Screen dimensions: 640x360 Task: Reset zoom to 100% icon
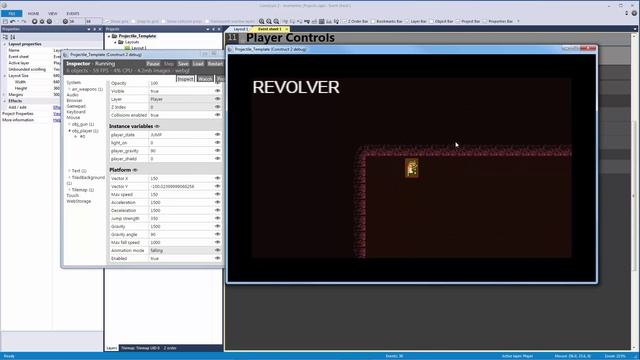click(x=276, y=21)
